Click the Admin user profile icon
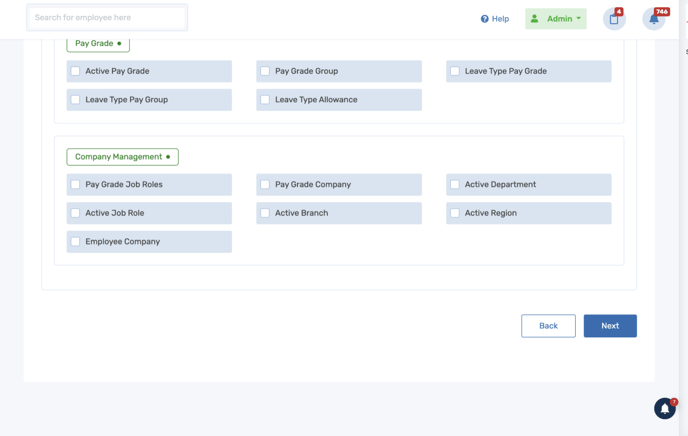Viewport: 688px width, 436px height. pos(534,18)
